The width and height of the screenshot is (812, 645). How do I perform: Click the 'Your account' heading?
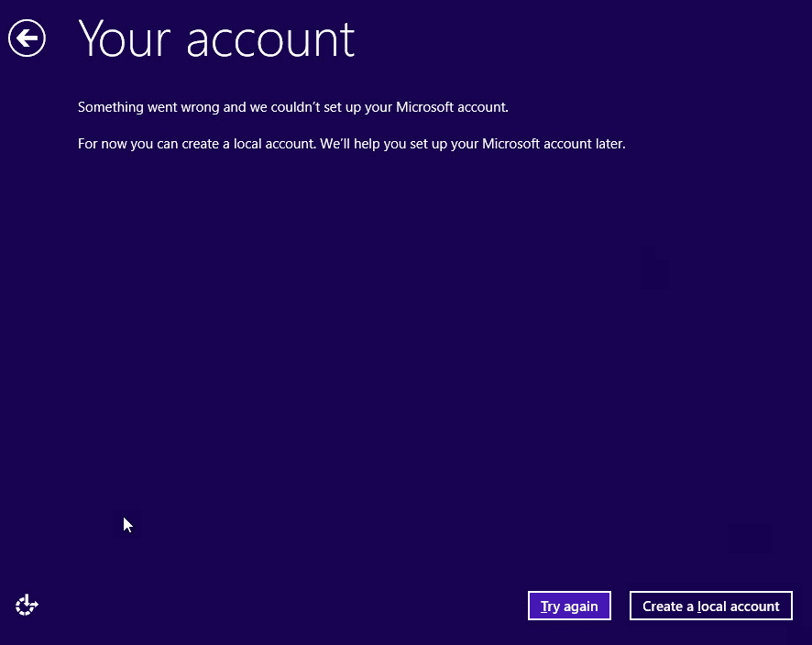[x=216, y=38]
